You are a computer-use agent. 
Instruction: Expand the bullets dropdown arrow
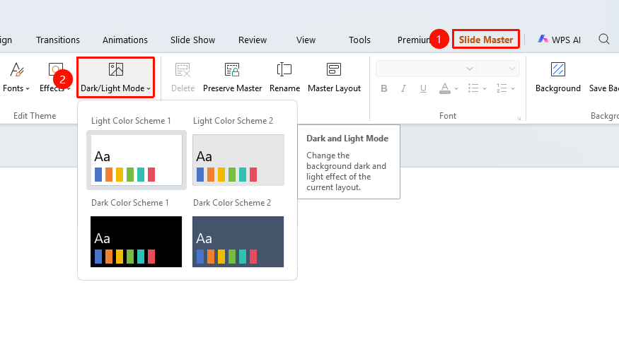click(x=485, y=89)
